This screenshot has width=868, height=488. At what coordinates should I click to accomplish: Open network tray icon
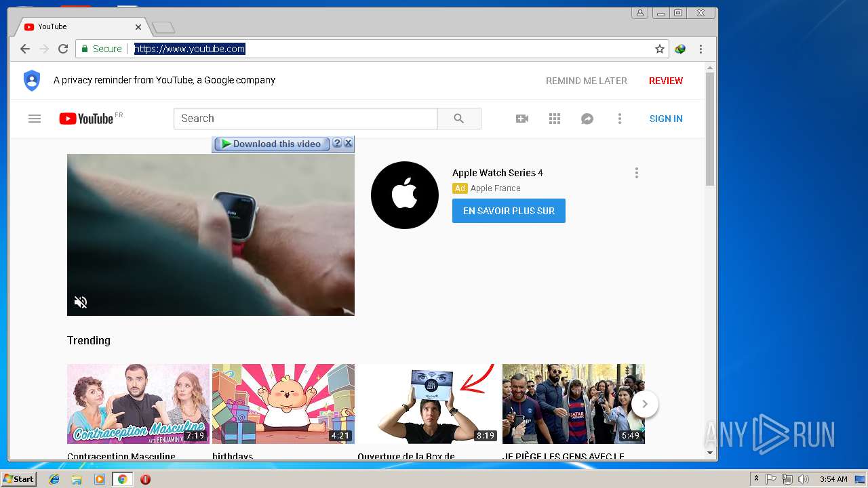click(787, 479)
